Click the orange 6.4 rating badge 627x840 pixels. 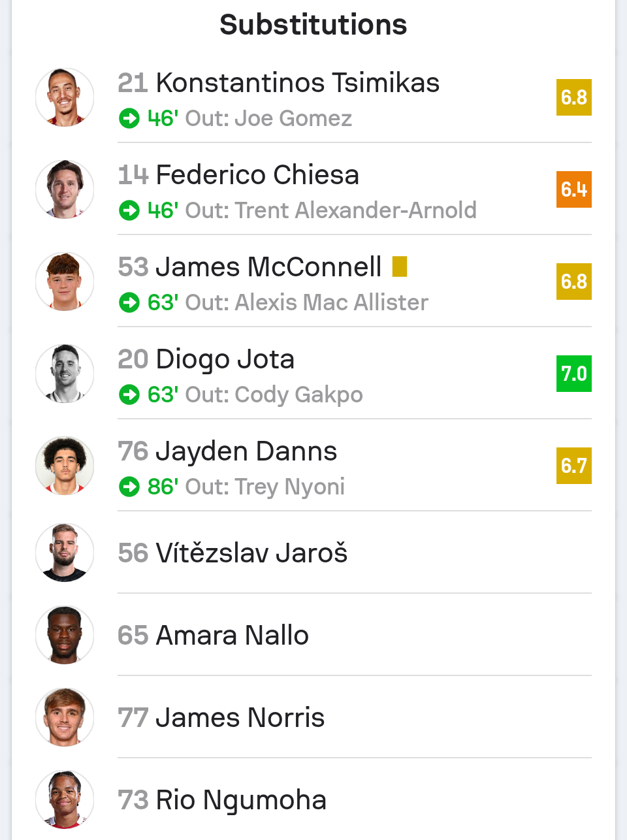(573, 189)
